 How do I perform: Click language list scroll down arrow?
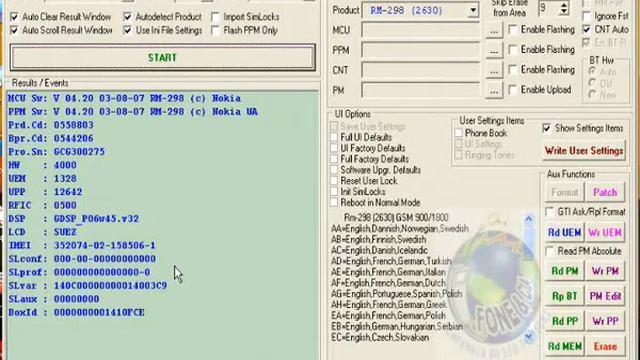(529, 337)
